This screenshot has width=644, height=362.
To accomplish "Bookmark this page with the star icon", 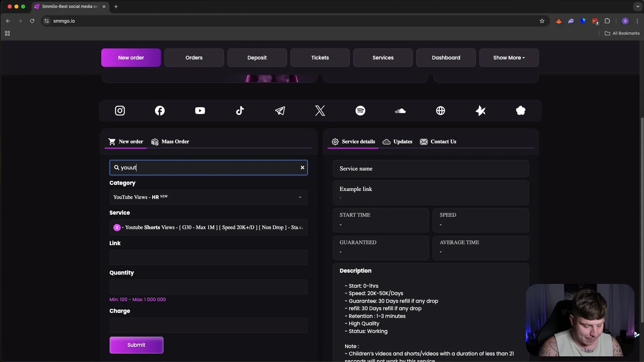I will pyautogui.click(x=542, y=21).
